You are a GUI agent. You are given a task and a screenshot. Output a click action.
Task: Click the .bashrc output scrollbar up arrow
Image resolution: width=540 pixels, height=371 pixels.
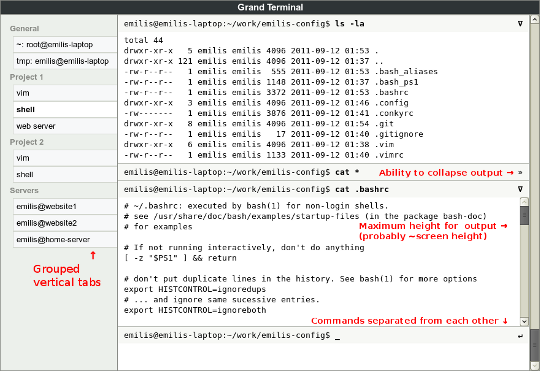pyautogui.click(x=524, y=202)
